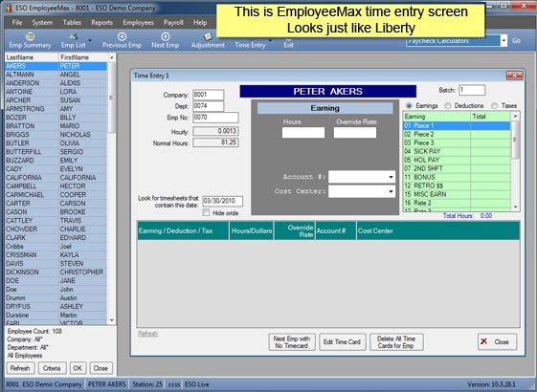The height and width of the screenshot is (392, 537).
Task: Click the Close button with red X
Action: [497, 341]
